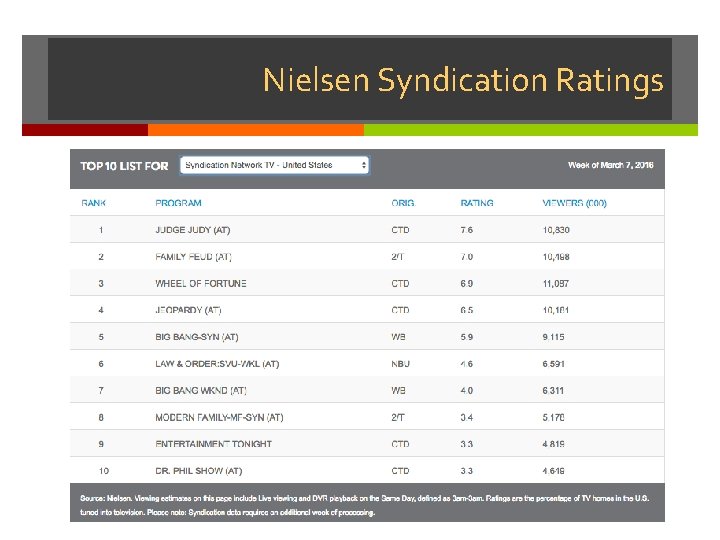Click the 4,819 viewers value
The width and height of the screenshot is (720, 540).
point(553,444)
